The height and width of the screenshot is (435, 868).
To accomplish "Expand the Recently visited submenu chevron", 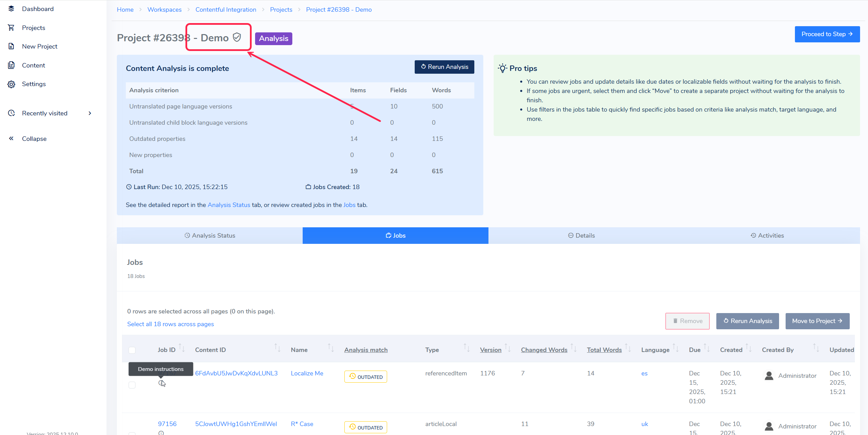I will click(90, 113).
